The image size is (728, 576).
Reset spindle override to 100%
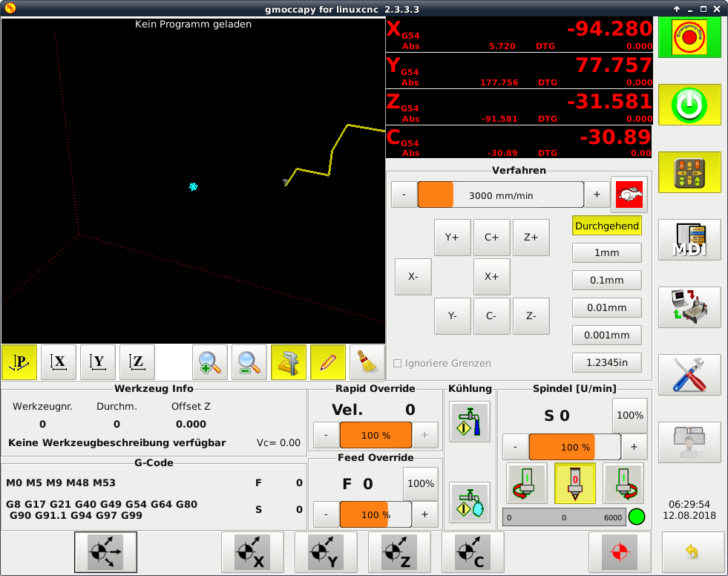pos(629,415)
